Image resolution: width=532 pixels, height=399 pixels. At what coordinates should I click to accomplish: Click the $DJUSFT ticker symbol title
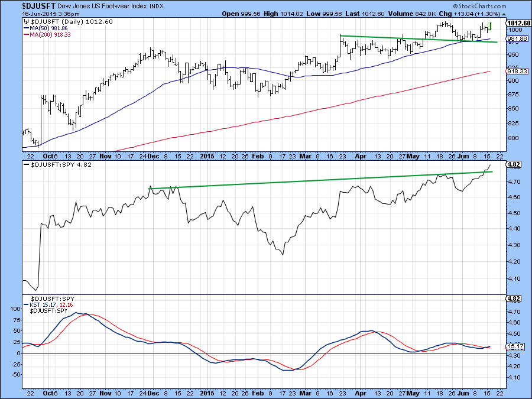(22, 5)
